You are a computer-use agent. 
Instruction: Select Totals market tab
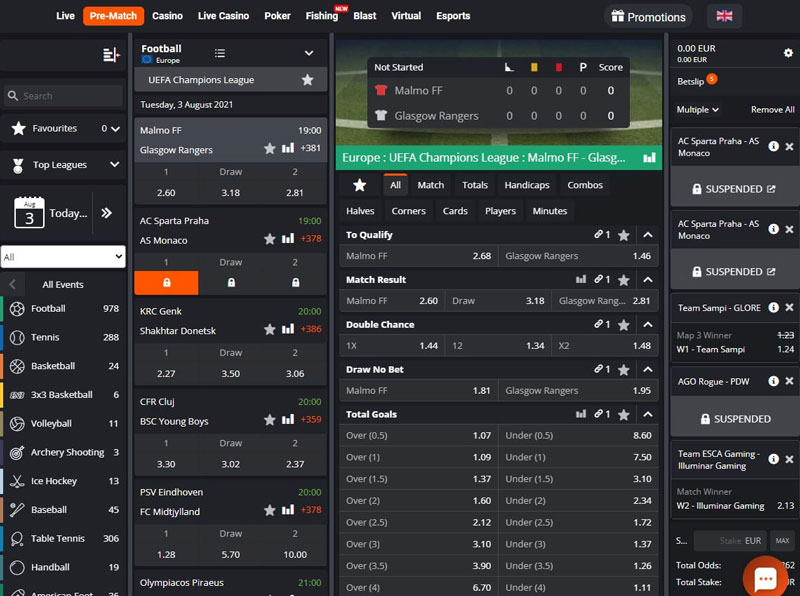(x=475, y=185)
